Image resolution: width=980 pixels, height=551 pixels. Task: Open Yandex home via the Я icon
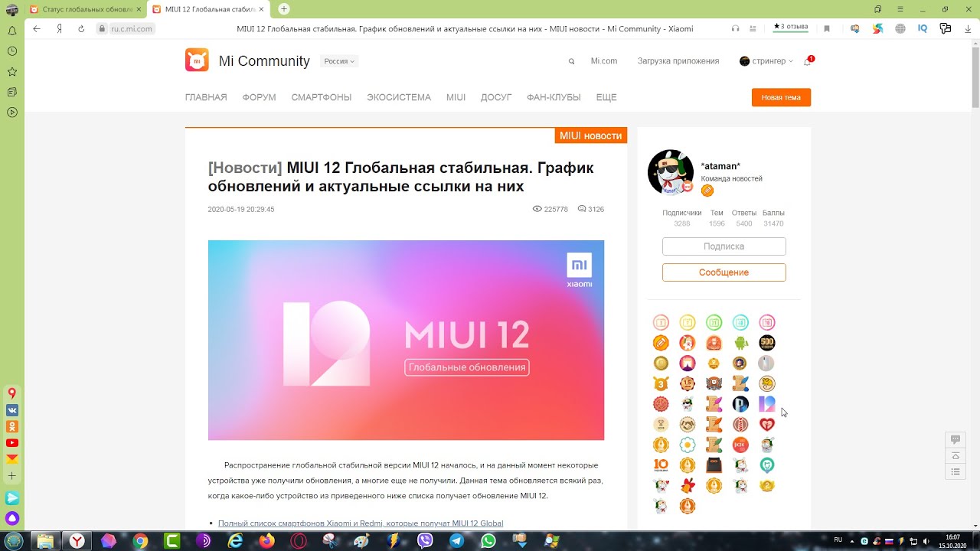tap(59, 29)
